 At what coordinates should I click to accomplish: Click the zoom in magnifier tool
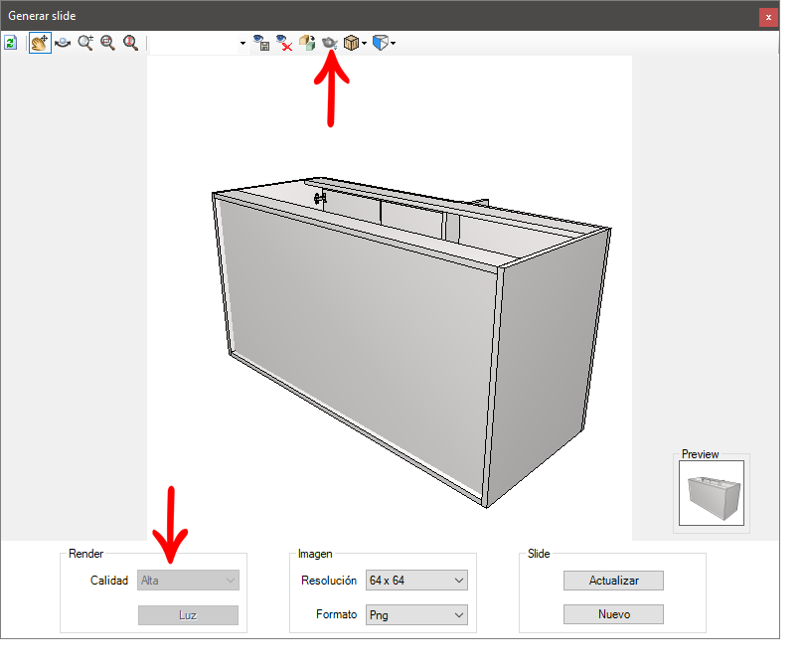85,43
